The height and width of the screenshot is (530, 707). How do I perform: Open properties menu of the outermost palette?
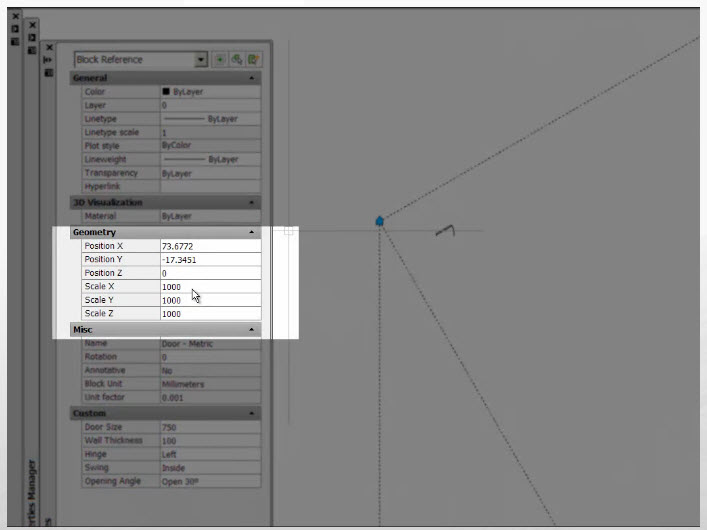[15, 41]
